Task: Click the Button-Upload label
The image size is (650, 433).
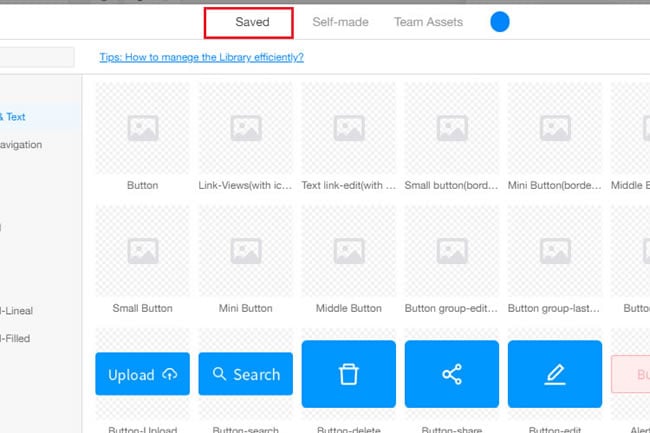Action: click(143, 429)
